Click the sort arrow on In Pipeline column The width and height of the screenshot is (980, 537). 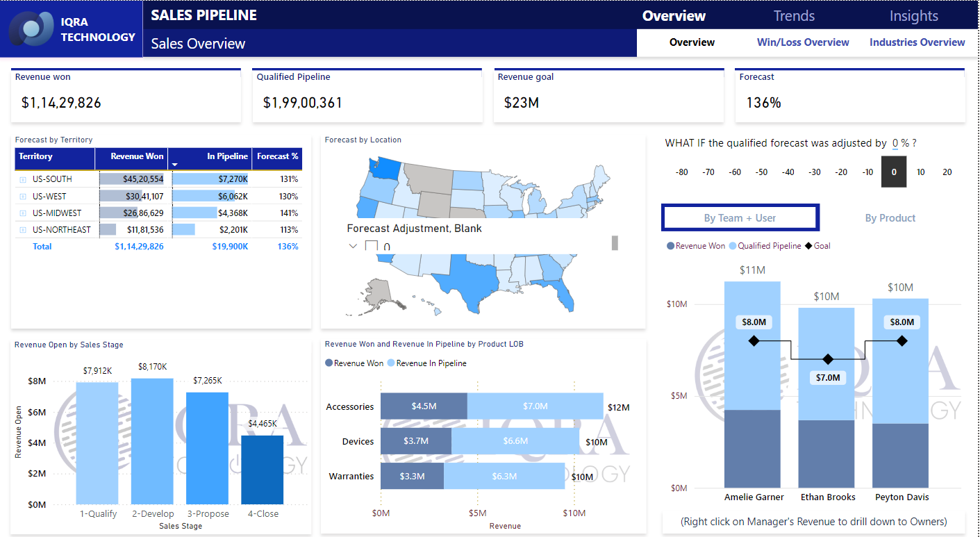click(x=175, y=165)
